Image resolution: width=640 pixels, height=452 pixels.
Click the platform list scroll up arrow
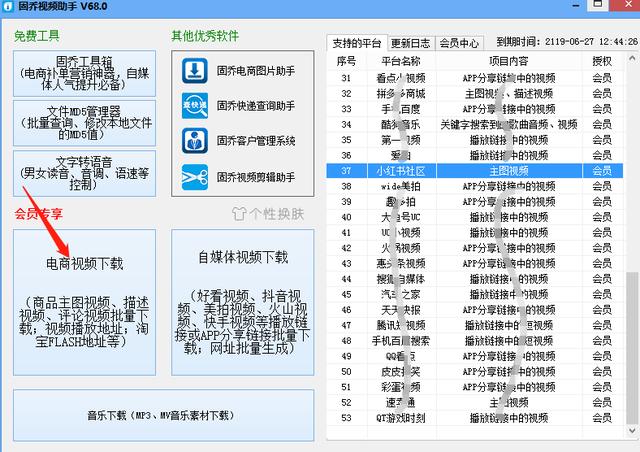coord(632,58)
